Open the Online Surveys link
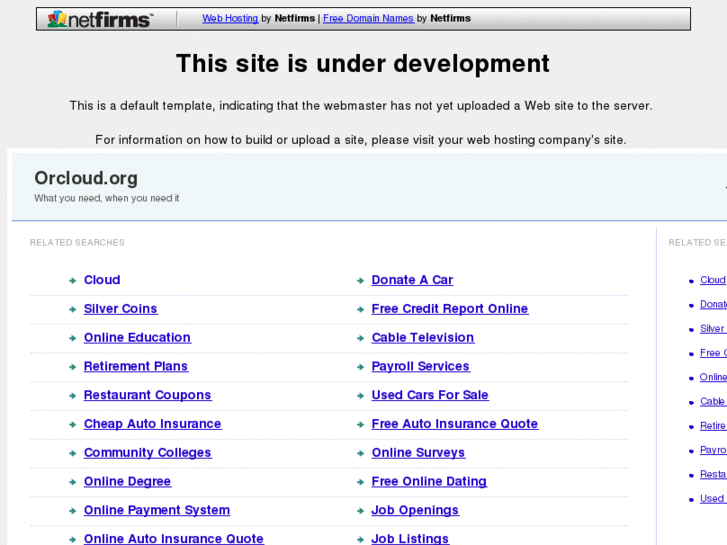The image size is (727, 545). [418, 452]
